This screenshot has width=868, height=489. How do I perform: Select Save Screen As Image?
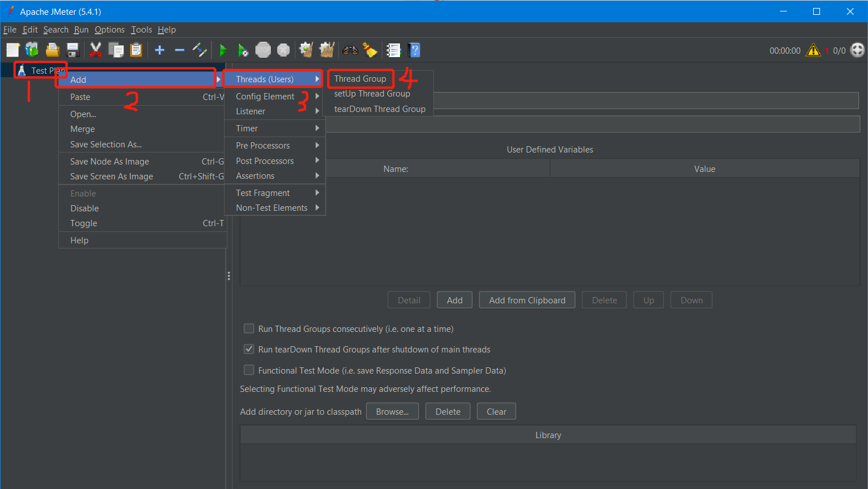tap(142, 177)
